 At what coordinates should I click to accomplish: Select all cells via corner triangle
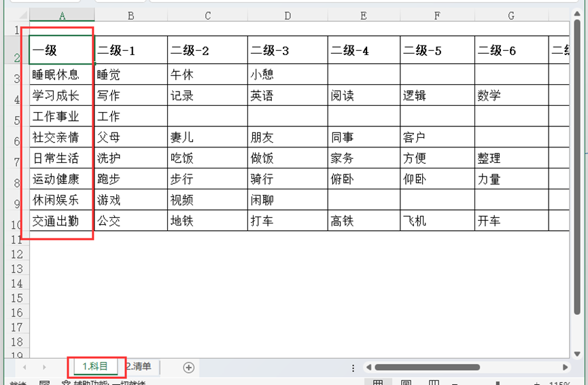(22, 16)
